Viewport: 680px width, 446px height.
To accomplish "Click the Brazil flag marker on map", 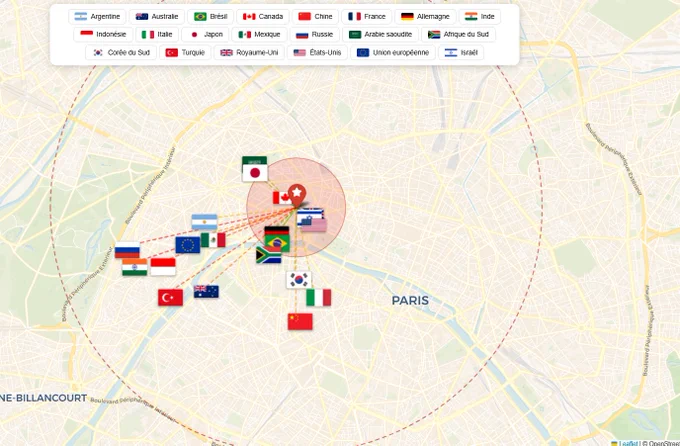I will point(277,243).
